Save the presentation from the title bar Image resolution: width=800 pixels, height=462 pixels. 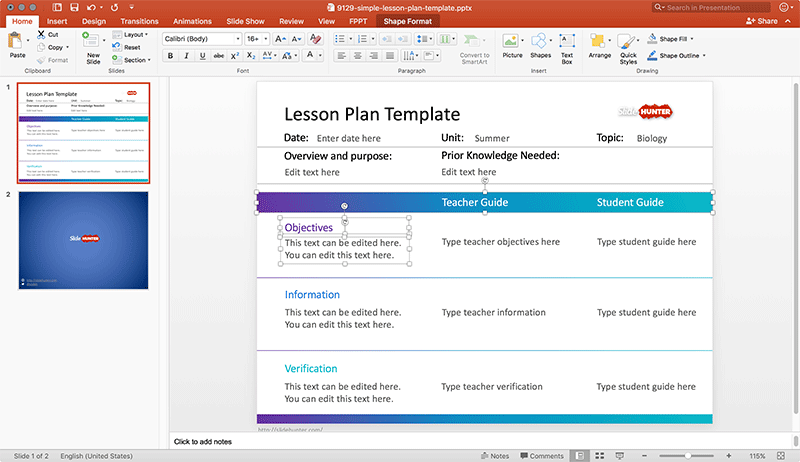(x=74, y=7)
